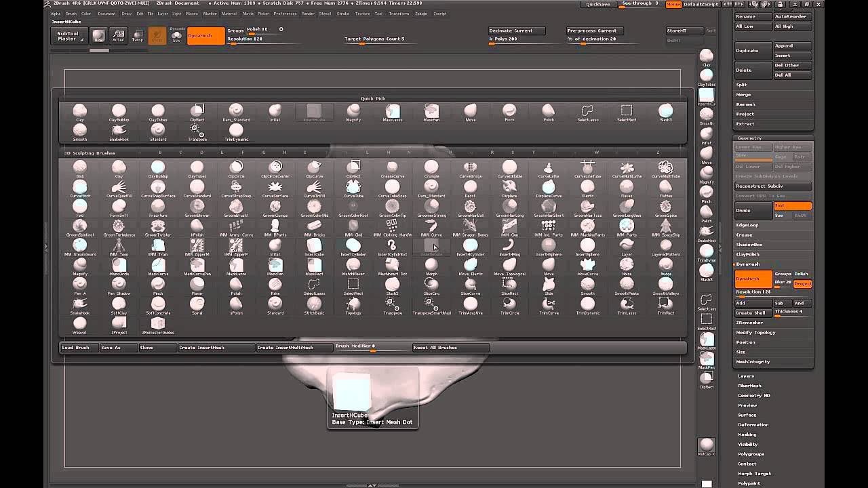This screenshot has width=868, height=488.
Task: Click the Duplicate subtool button
Action: 753,51
